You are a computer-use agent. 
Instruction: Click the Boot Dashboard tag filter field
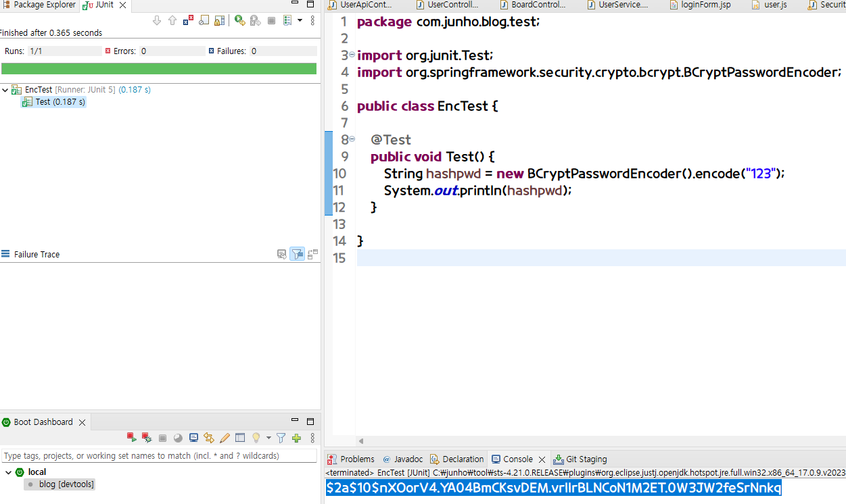coord(159,455)
